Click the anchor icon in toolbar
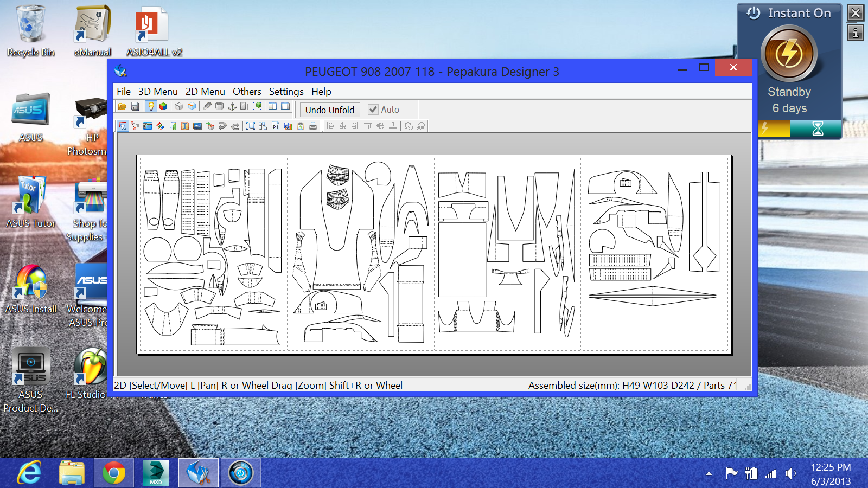The height and width of the screenshot is (488, 868). pos(232,107)
